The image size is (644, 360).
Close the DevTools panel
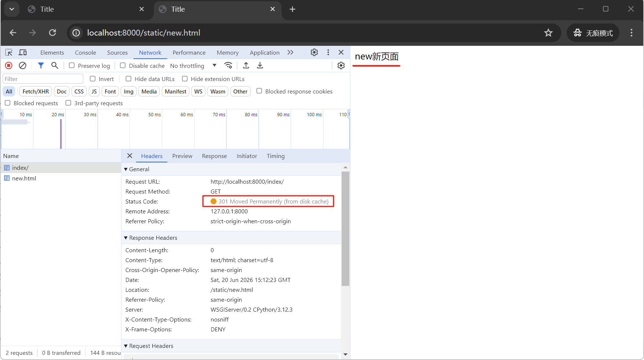pyautogui.click(x=341, y=52)
